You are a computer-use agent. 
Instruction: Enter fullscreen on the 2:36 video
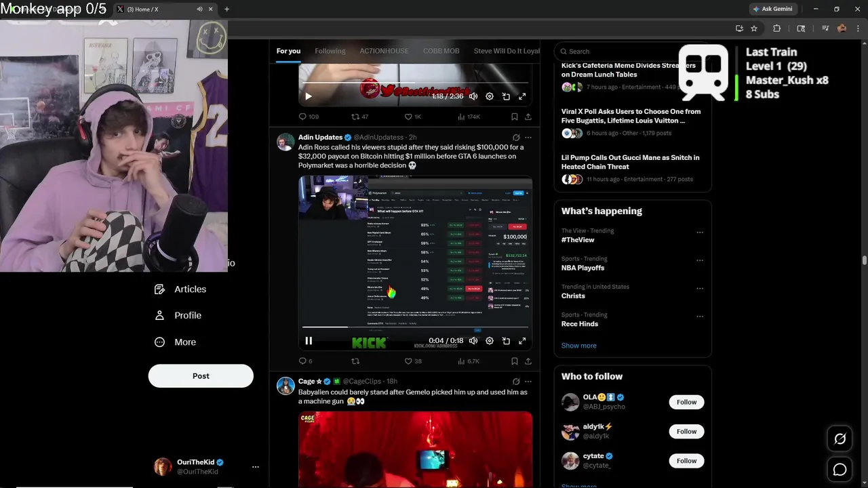pyautogui.click(x=522, y=96)
